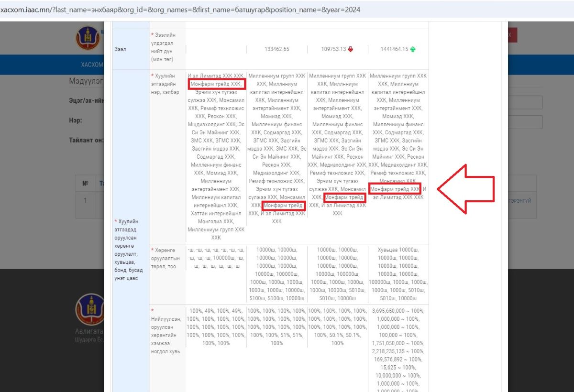The height and width of the screenshot is (392, 574).
Task: Click the red down arrow beside 109753.13
Action: click(350, 49)
